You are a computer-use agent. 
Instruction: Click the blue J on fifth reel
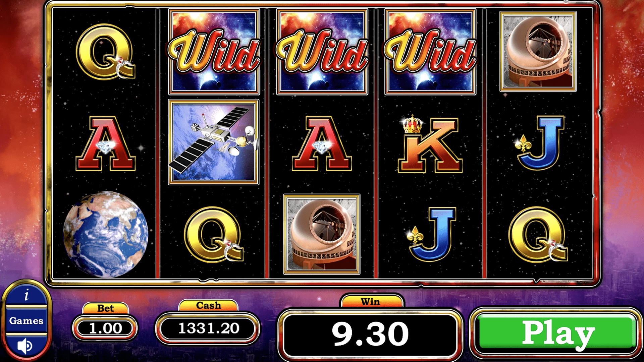pyautogui.click(x=540, y=142)
